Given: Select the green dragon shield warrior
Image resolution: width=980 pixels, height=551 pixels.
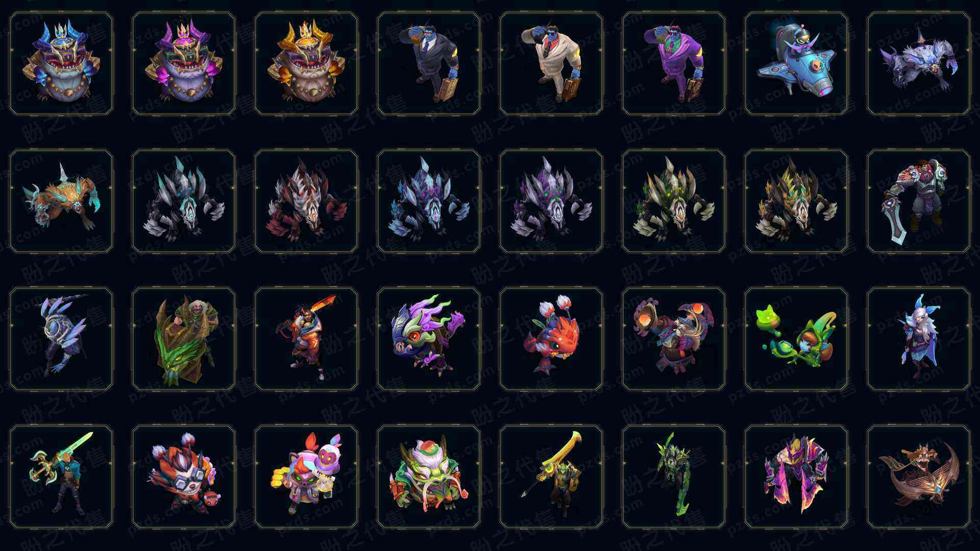Looking at the screenshot, I should (184, 339).
